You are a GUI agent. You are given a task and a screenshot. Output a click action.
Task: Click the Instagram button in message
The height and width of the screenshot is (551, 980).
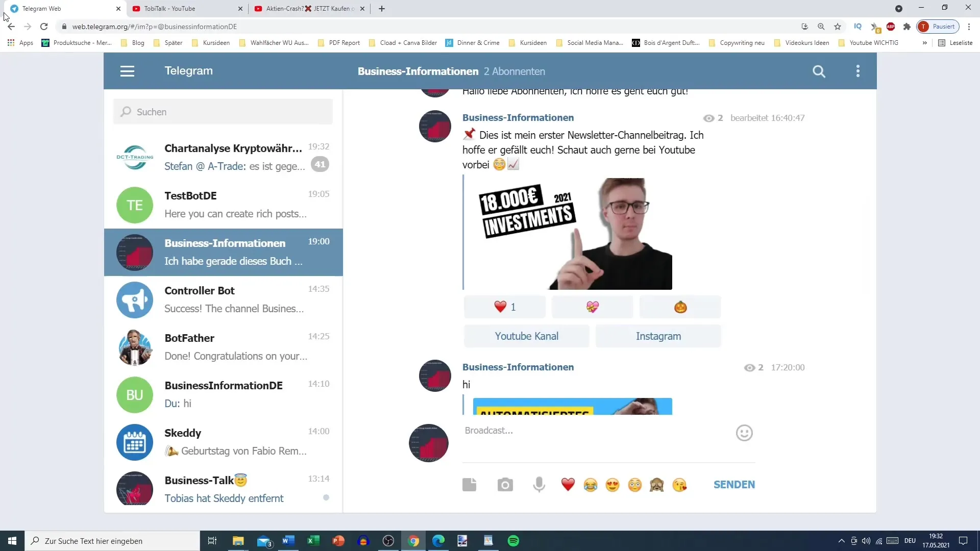click(x=658, y=336)
